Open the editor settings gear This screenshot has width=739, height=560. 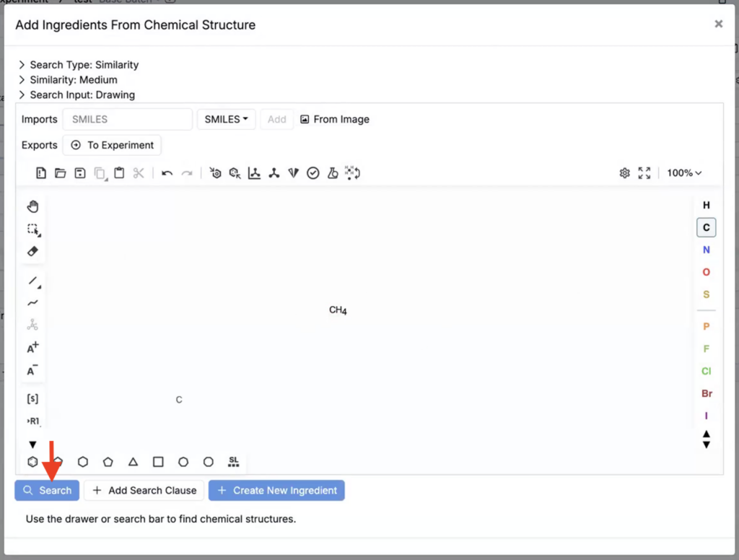coord(625,173)
